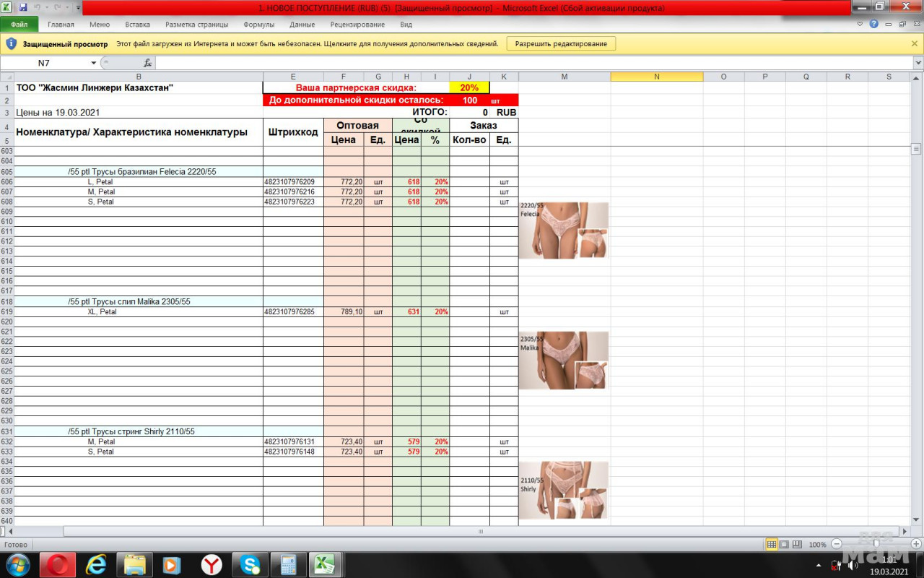Click the Save icon in quick access toolbar

pos(23,7)
